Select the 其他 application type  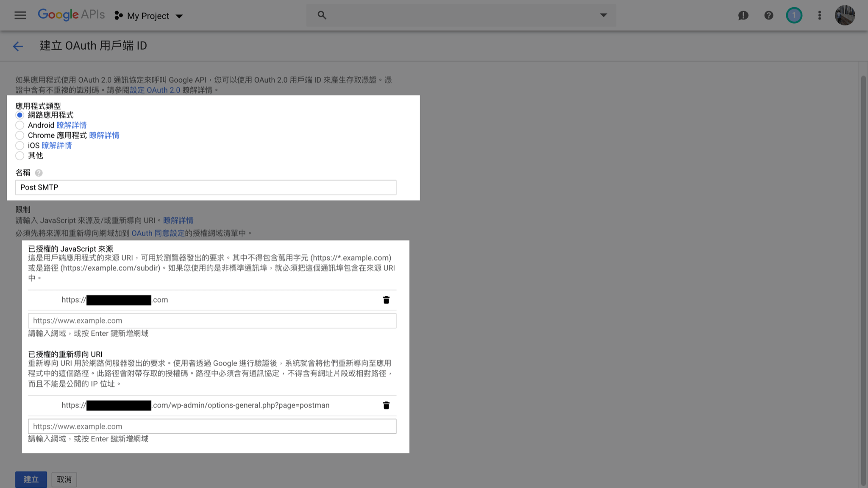point(19,156)
